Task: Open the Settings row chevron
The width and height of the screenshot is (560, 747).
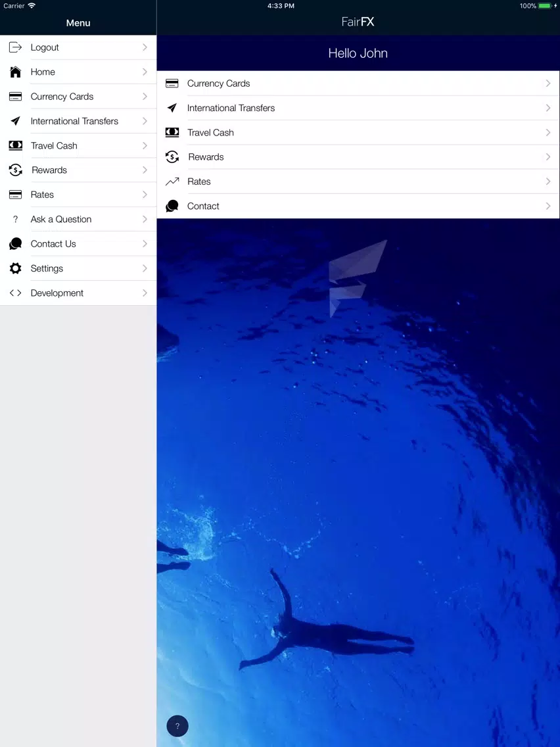Action: [x=145, y=268]
